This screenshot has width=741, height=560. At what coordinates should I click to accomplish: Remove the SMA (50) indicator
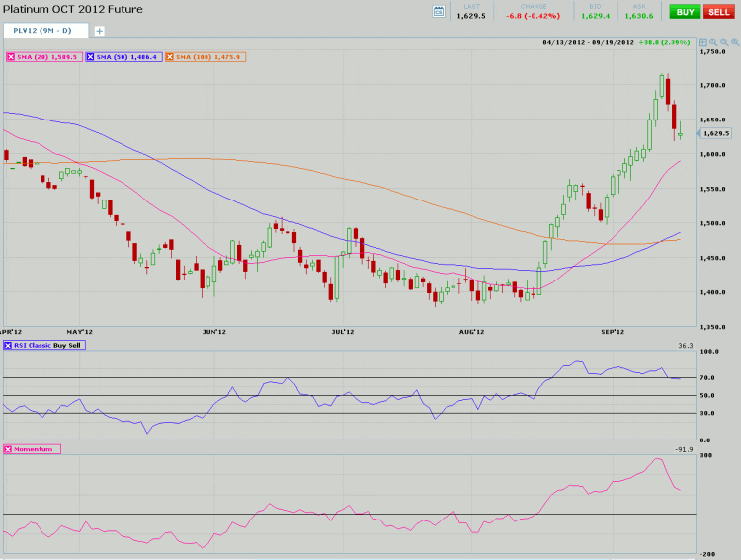[91, 57]
